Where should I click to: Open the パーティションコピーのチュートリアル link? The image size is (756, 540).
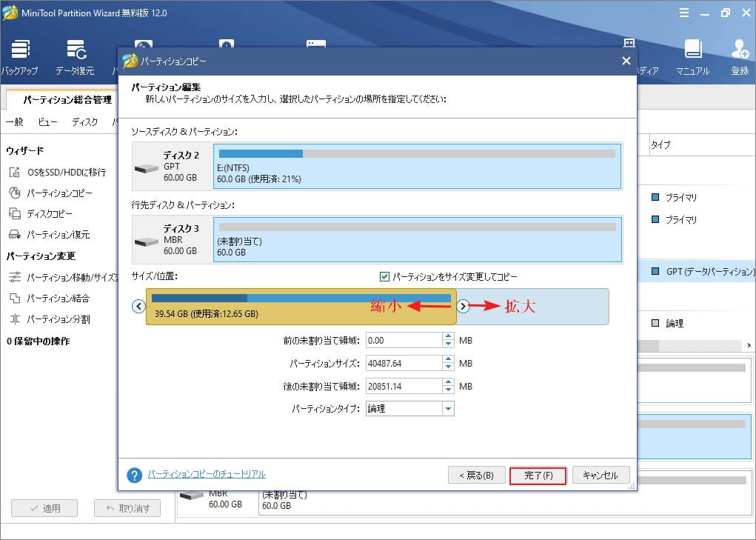207,475
